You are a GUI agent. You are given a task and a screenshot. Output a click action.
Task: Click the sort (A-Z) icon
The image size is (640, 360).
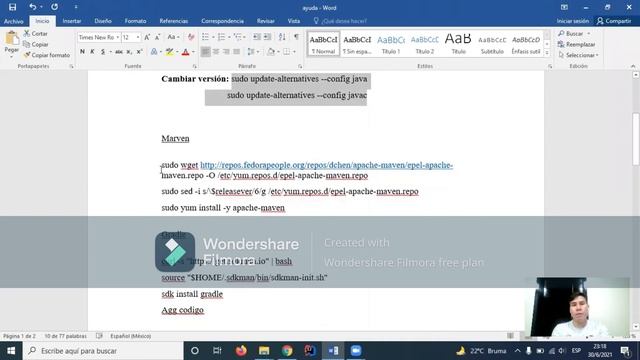coord(282,37)
